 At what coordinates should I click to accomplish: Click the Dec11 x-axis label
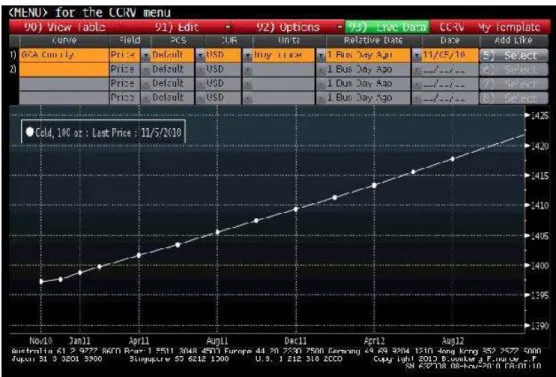tap(295, 341)
